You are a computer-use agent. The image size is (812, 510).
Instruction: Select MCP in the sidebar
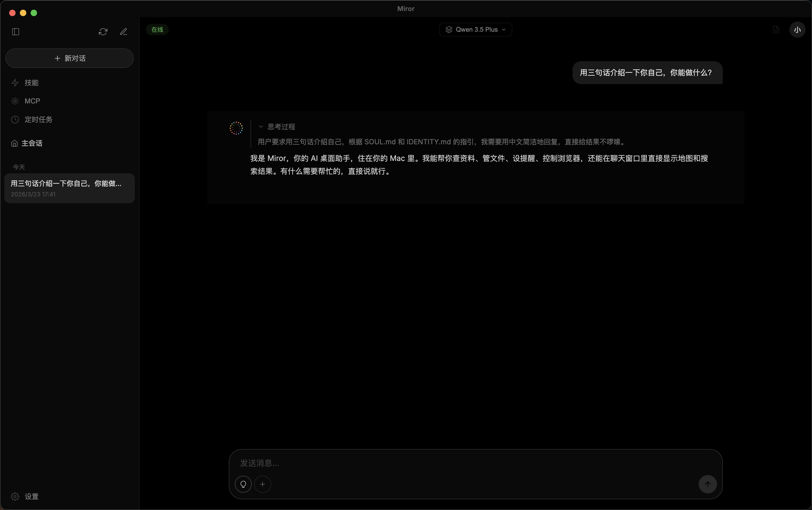coord(31,101)
